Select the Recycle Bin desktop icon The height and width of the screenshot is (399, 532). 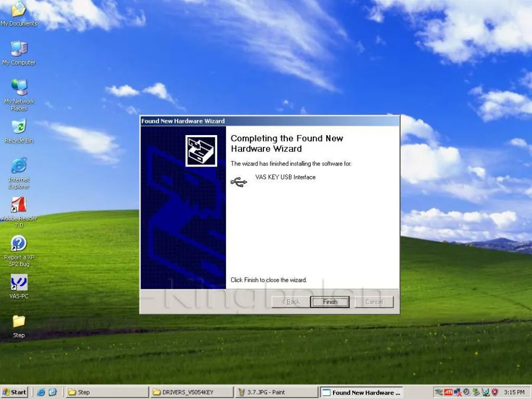(x=19, y=131)
